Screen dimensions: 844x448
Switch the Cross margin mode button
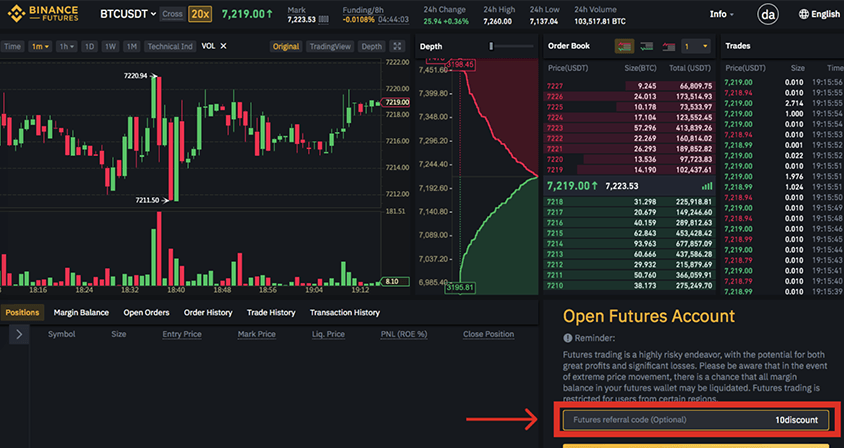tap(172, 14)
